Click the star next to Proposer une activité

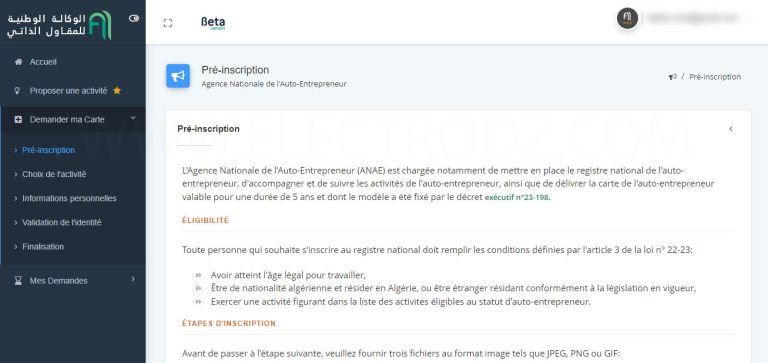117,91
